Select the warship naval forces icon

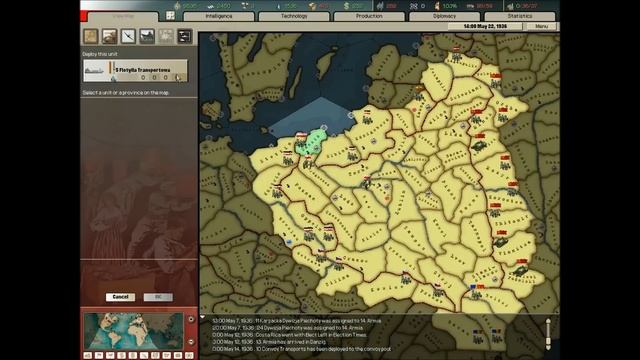tap(147, 36)
